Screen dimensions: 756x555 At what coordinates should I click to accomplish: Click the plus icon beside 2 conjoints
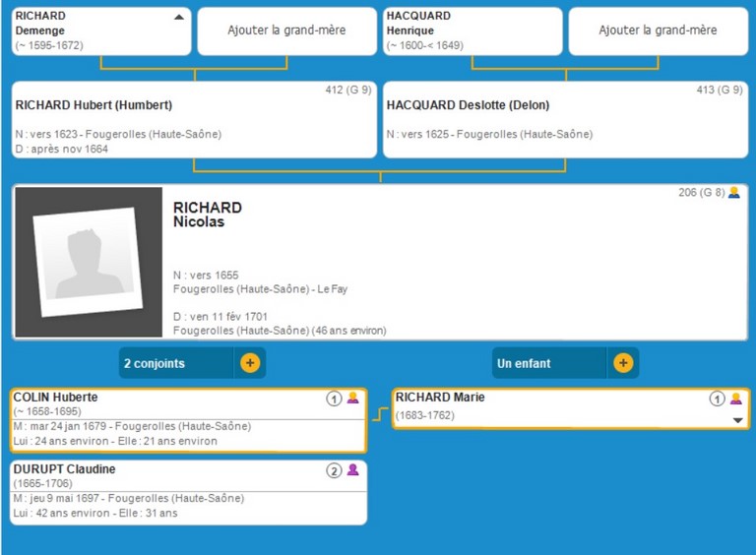click(x=250, y=363)
